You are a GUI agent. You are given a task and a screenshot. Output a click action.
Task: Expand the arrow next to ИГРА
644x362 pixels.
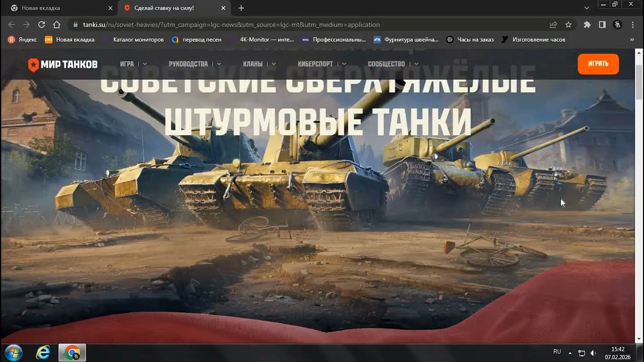coord(145,64)
